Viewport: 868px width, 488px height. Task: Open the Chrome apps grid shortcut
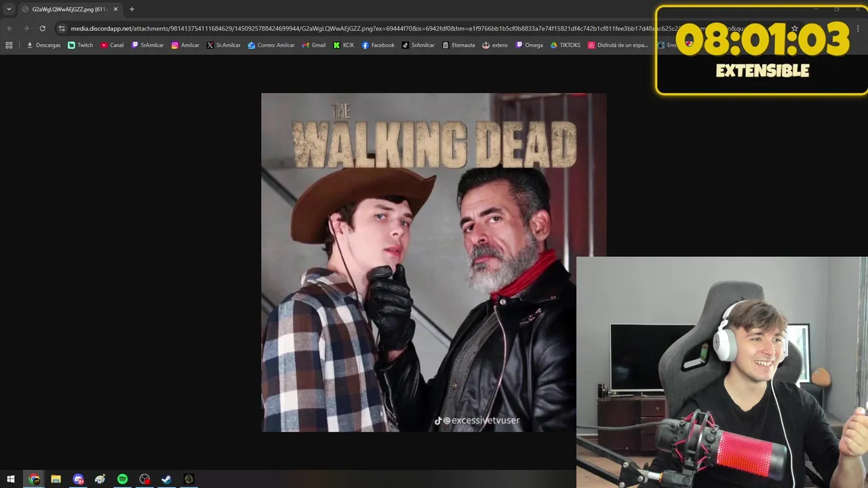click(9, 45)
